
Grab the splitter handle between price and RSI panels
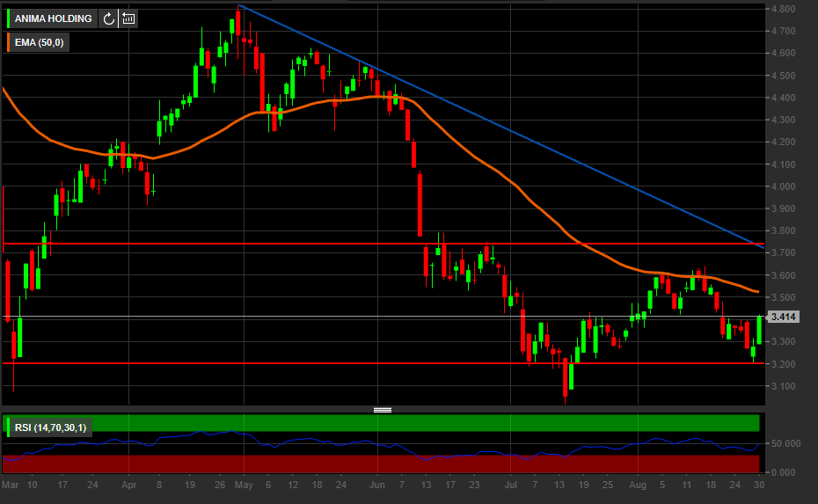click(x=383, y=410)
